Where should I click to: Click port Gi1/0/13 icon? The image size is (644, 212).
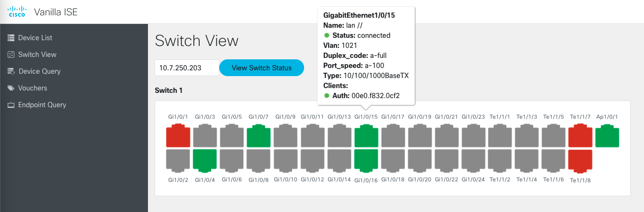(339, 135)
